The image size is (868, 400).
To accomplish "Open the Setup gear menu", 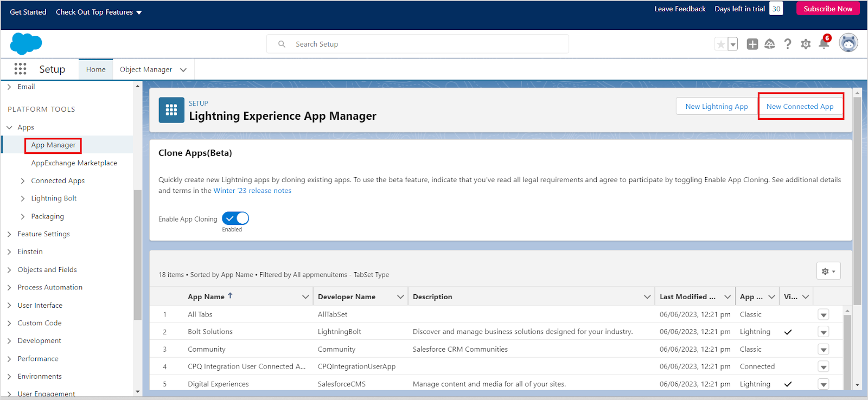I will [806, 44].
